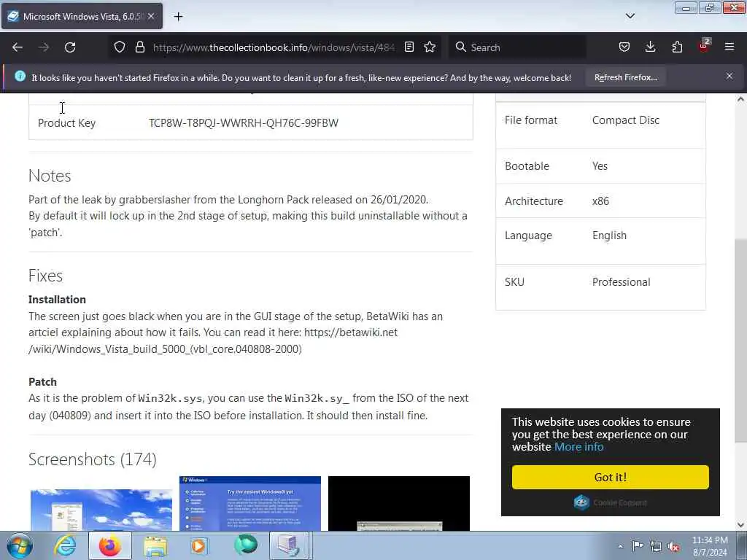Screen dimensions: 747x560
Task: Open the Windows Start orb
Action: coord(19,545)
